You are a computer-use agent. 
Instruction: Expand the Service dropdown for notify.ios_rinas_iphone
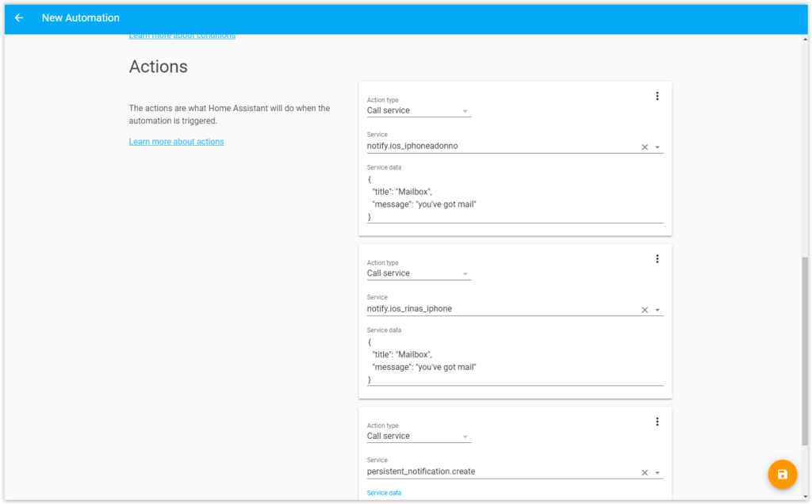coord(659,309)
